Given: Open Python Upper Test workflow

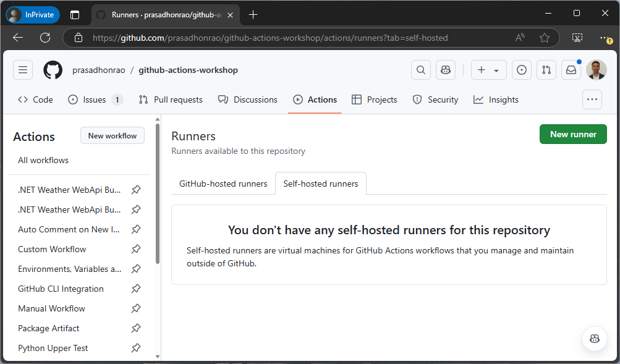Looking at the screenshot, I should 53,348.
